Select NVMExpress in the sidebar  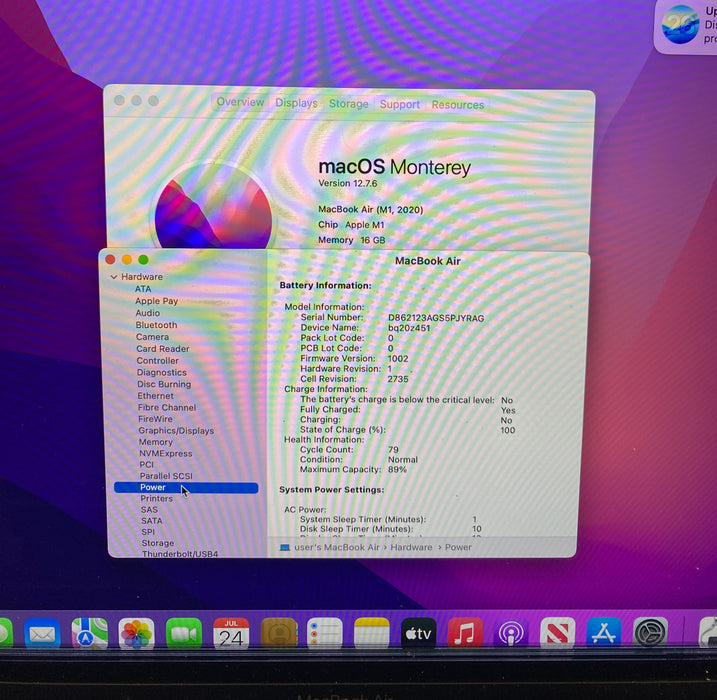pyautogui.click(x=166, y=453)
